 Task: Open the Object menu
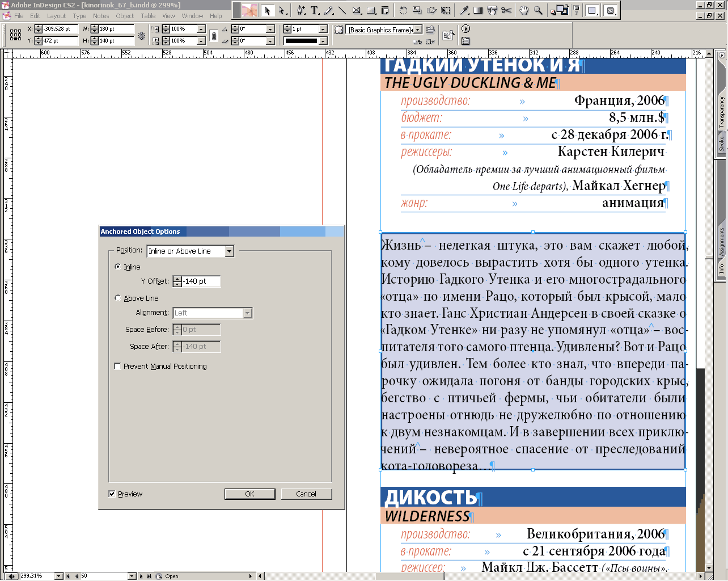click(x=125, y=16)
